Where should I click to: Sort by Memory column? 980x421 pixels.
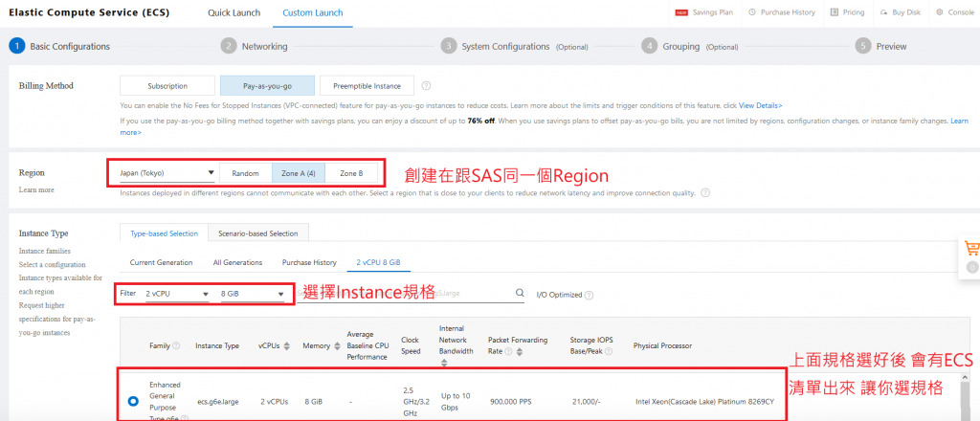tap(338, 345)
